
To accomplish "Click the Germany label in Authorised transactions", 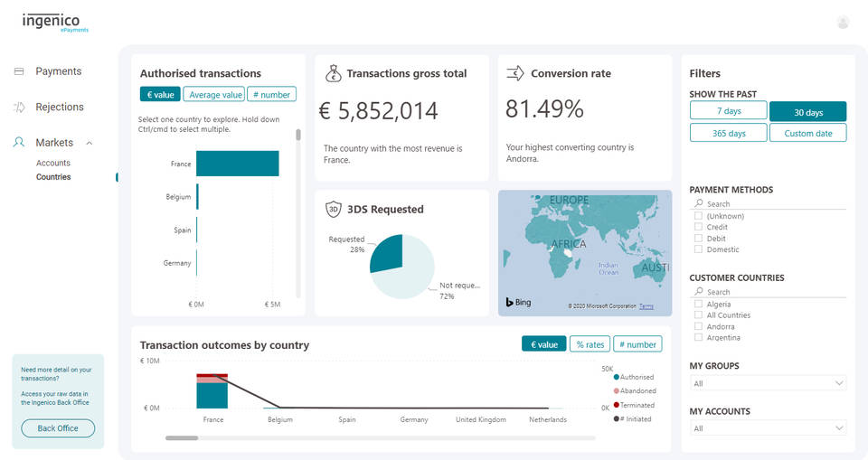I will point(177,263).
